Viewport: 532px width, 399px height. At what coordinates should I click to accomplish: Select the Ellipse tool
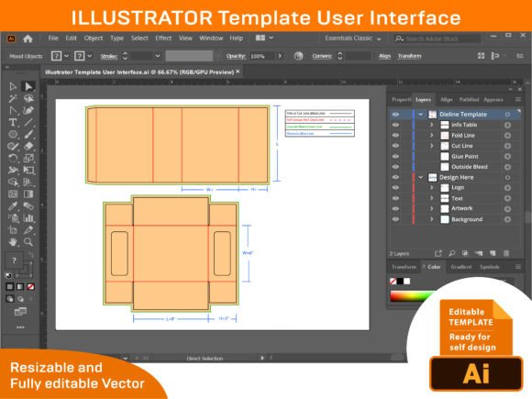point(13,135)
